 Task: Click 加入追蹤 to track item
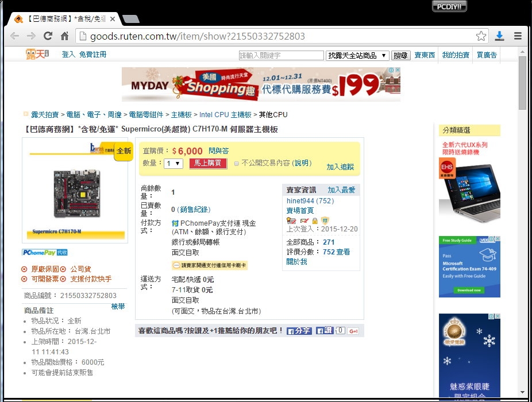(340, 167)
